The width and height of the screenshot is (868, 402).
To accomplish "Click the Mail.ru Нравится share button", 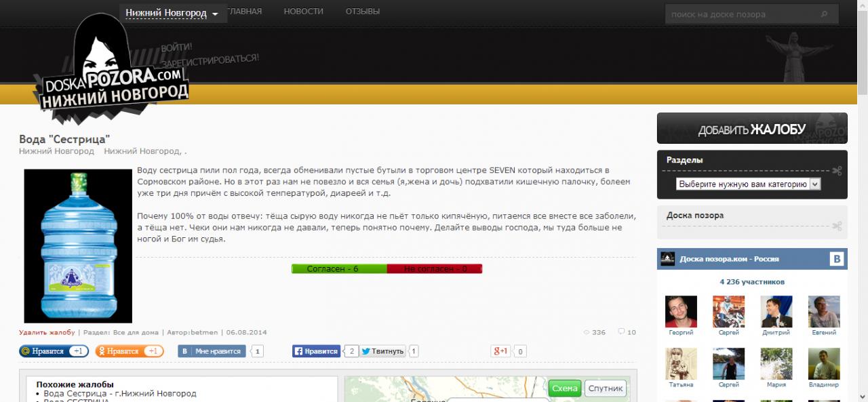I will coord(54,351).
